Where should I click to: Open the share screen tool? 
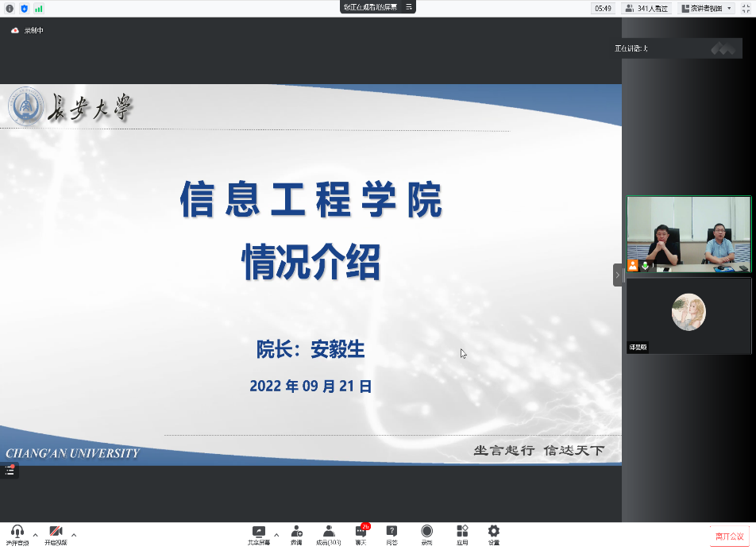(x=258, y=532)
